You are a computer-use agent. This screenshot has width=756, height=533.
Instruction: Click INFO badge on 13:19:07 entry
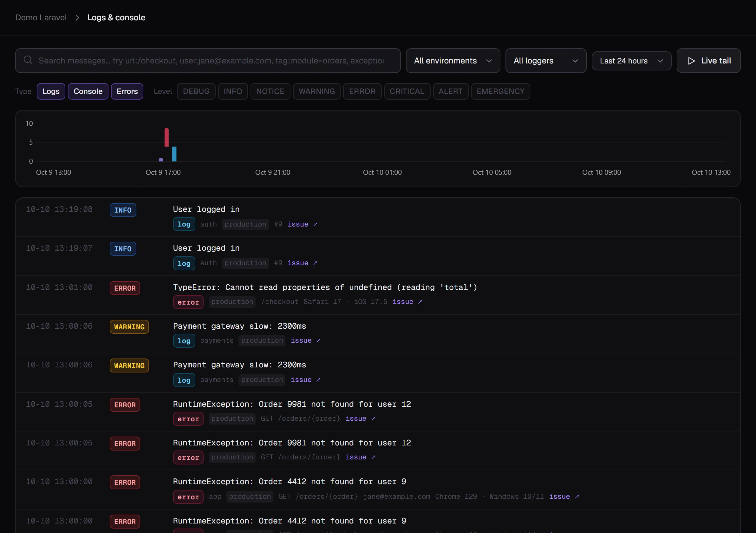123,249
